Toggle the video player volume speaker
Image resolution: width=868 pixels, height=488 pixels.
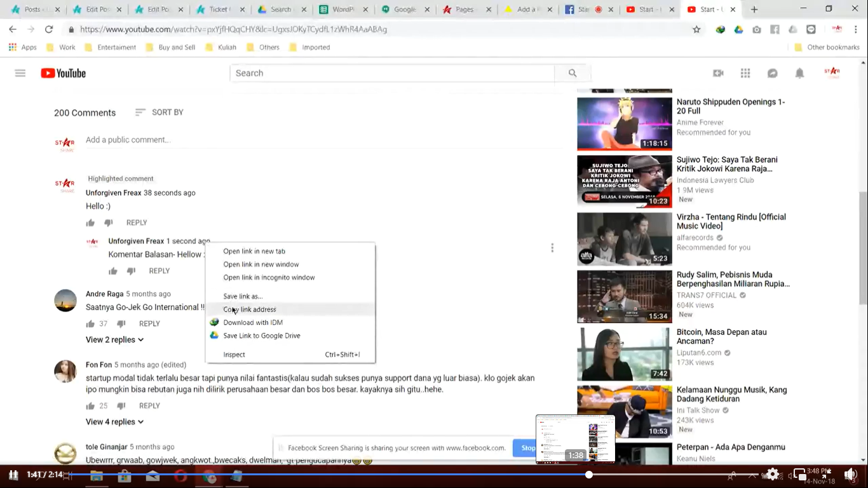[850, 475]
